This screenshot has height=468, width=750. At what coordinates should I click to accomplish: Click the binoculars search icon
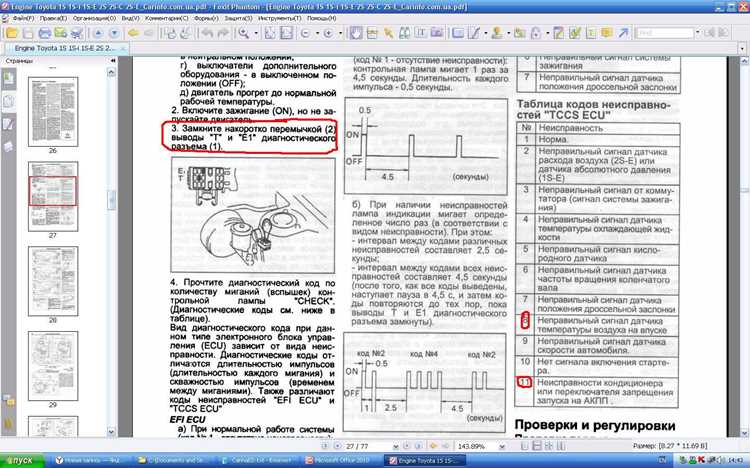[405, 33]
